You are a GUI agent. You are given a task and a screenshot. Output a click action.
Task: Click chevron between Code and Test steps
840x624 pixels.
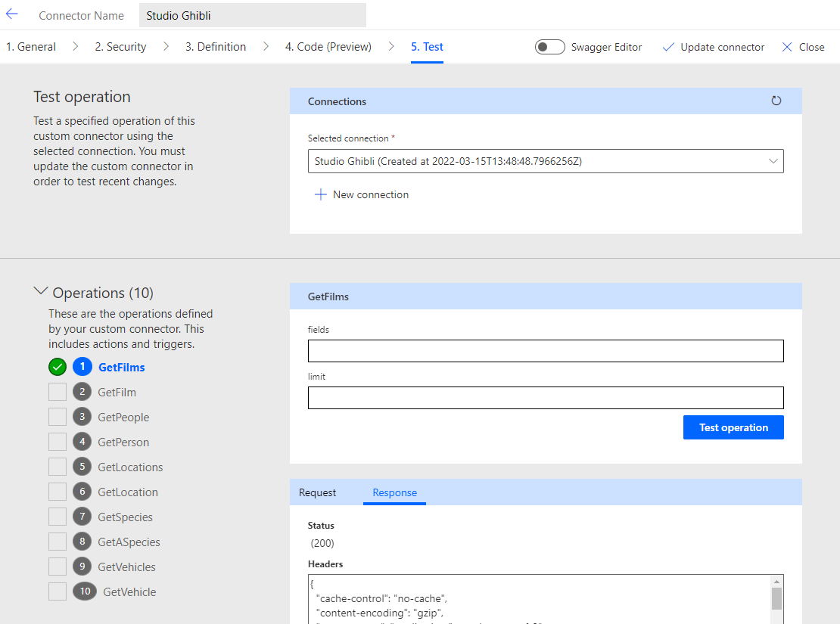pyautogui.click(x=391, y=47)
